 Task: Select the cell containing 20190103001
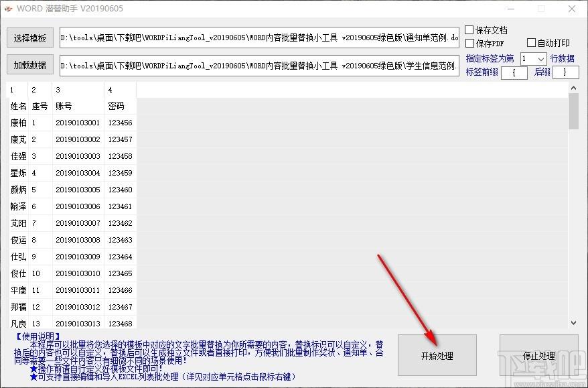tap(76, 123)
